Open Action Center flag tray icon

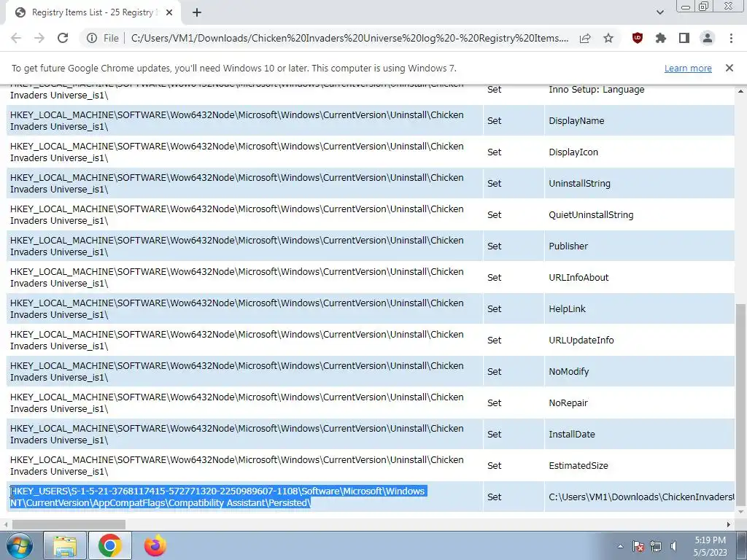click(638, 546)
